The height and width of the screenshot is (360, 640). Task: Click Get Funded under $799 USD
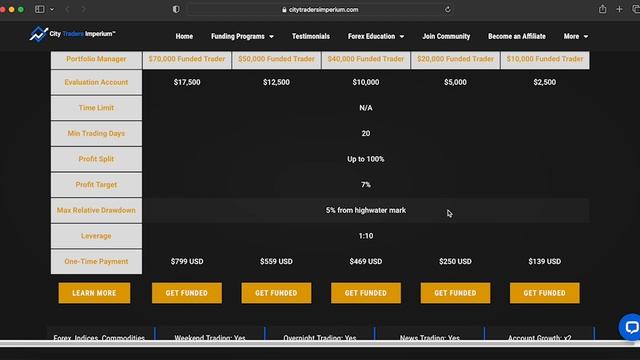click(187, 293)
